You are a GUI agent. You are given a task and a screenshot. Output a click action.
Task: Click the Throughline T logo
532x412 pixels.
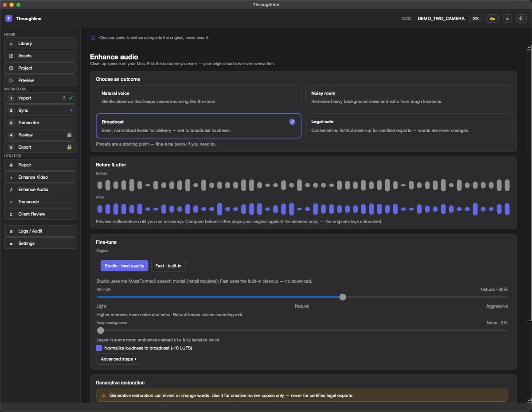click(9, 19)
